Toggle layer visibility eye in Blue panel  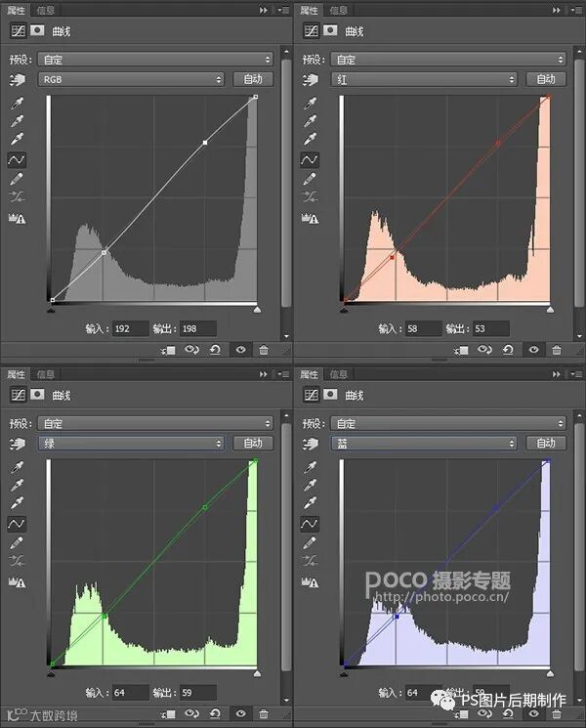pyautogui.click(x=533, y=713)
